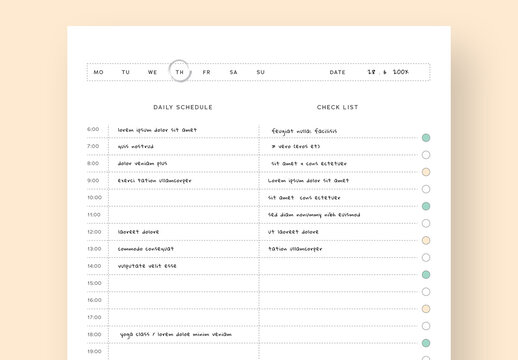Click checklist item 'sed diam nonummy nibh euismod'
The width and height of the screenshot is (518, 360).
[x=314, y=215]
